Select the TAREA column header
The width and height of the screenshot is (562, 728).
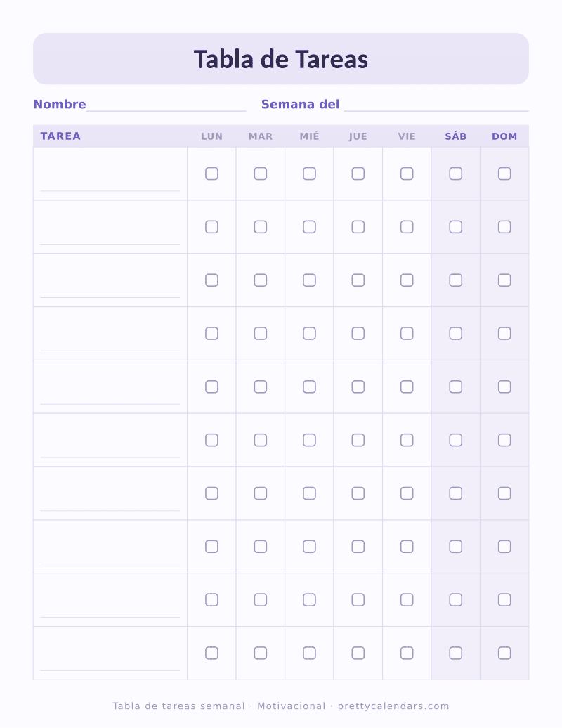coord(60,136)
